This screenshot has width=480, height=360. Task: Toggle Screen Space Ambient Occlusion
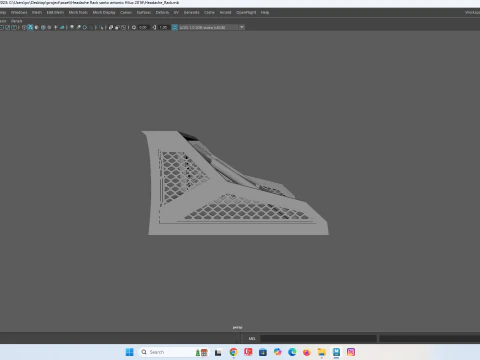pyautogui.click(x=72, y=27)
